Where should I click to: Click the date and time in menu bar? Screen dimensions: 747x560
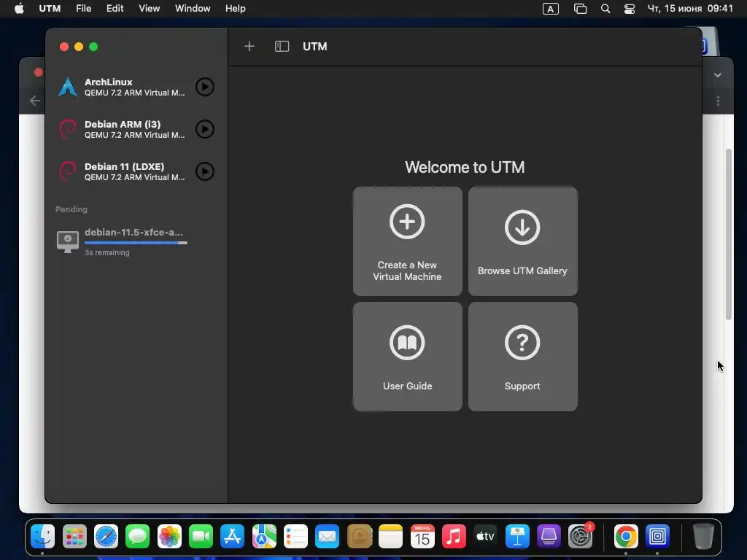pos(690,9)
